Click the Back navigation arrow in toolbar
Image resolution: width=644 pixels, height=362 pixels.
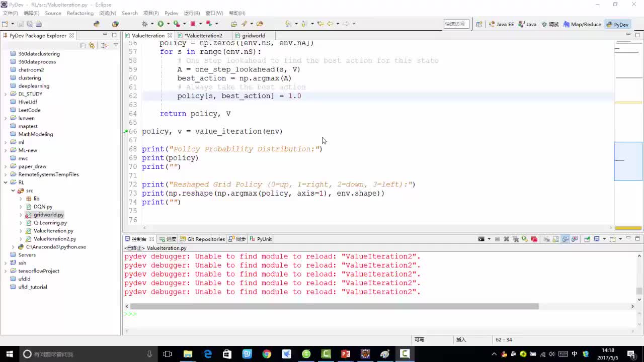pos(330,24)
